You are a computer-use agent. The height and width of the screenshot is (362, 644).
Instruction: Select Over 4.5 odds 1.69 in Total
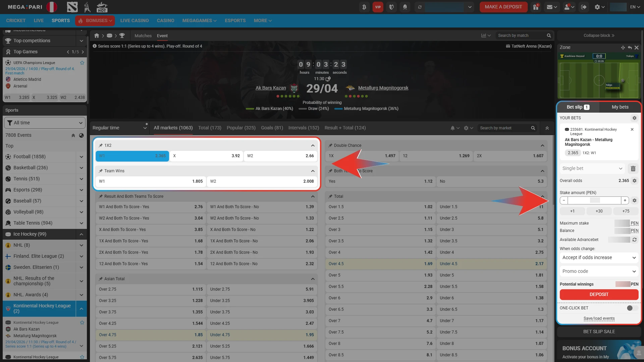380,264
